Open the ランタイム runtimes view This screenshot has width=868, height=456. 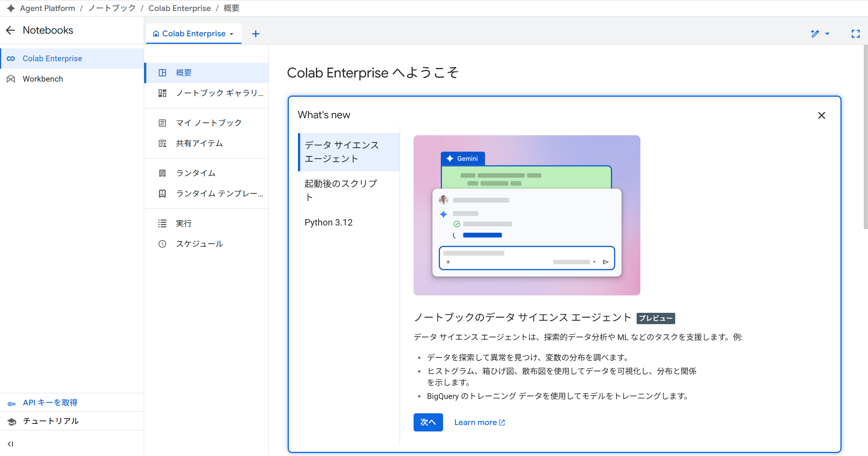pyautogui.click(x=196, y=173)
